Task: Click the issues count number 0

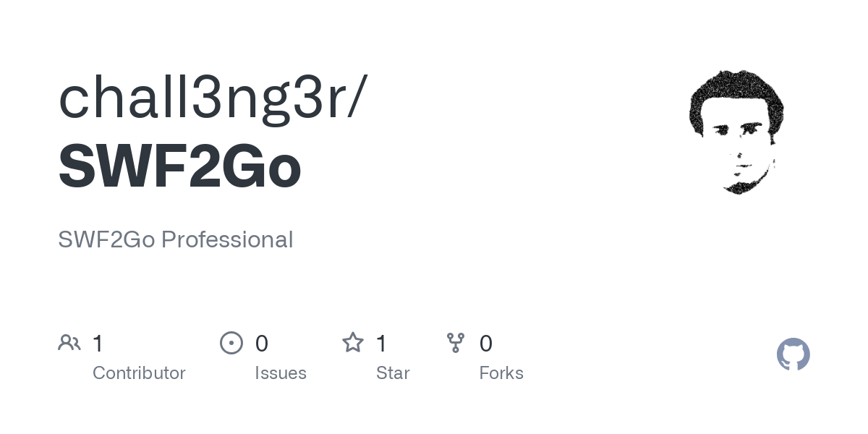Action: tap(262, 344)
